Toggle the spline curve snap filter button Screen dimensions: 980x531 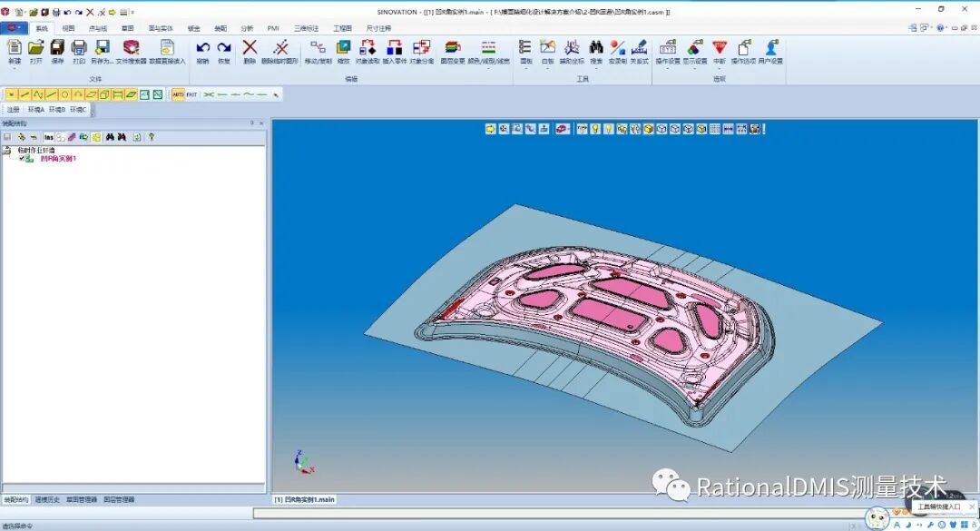click(x=38, y=94)
